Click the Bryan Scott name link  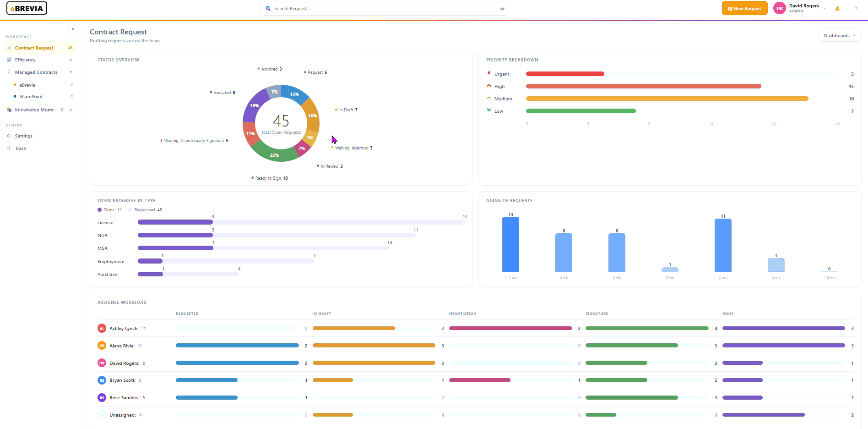pos(122,380)
